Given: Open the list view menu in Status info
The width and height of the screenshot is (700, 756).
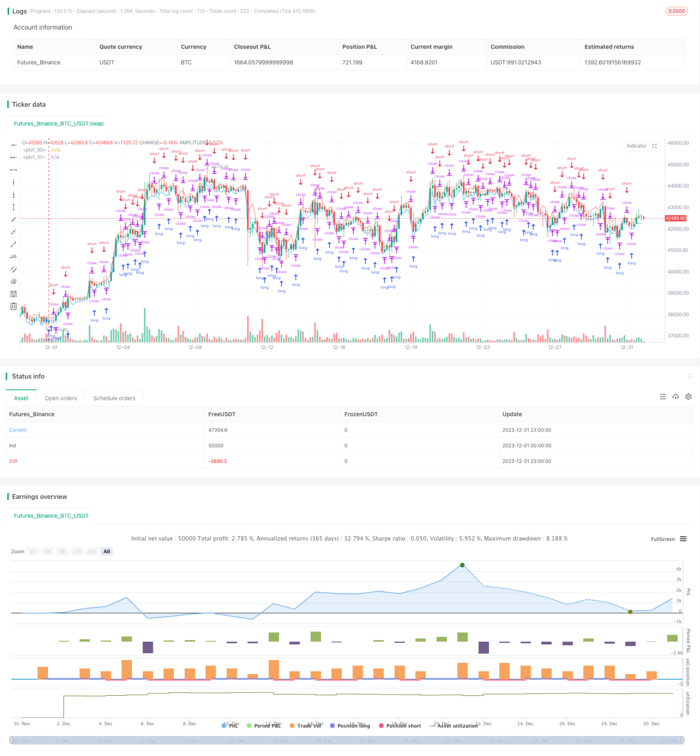Looking at the screenshot, I should [x=663, y=397].
